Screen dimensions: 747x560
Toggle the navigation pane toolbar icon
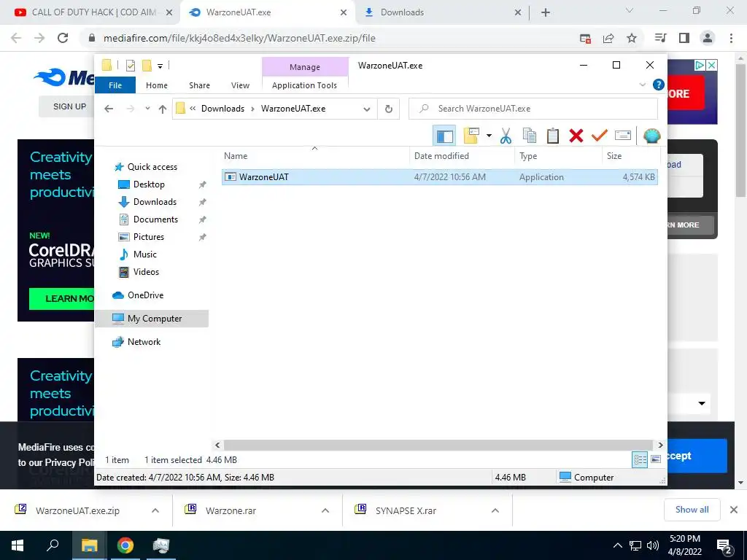coord(444,136)
